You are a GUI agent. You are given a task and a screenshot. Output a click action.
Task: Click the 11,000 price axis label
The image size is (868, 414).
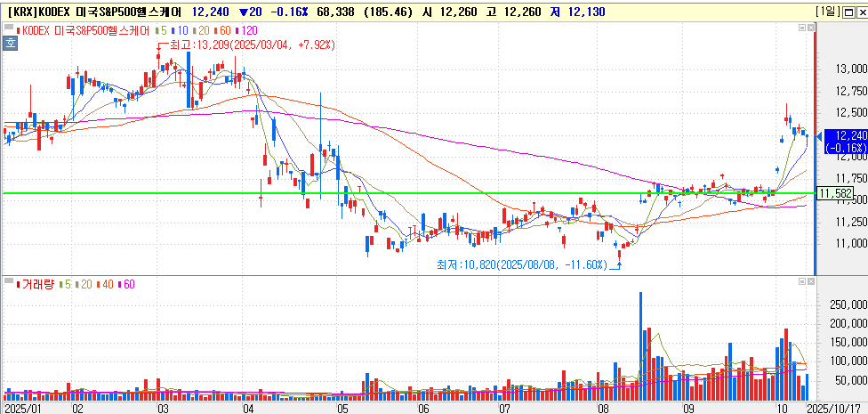pos(851,243)
